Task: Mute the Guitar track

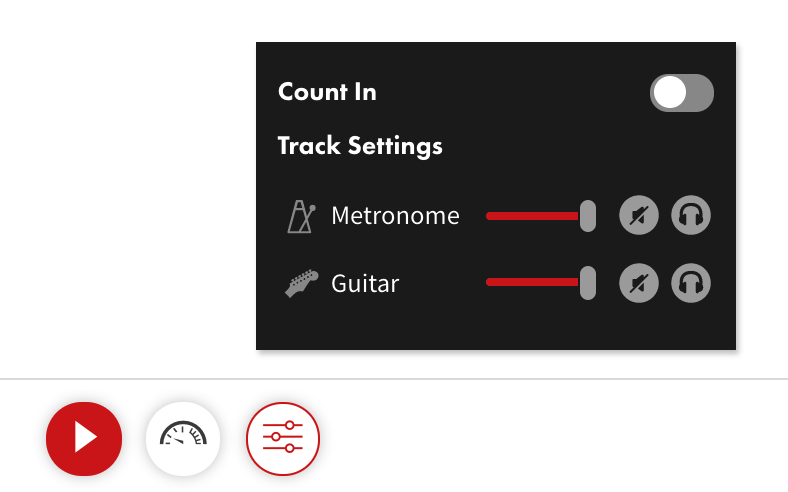Action: tap(639, 283)
